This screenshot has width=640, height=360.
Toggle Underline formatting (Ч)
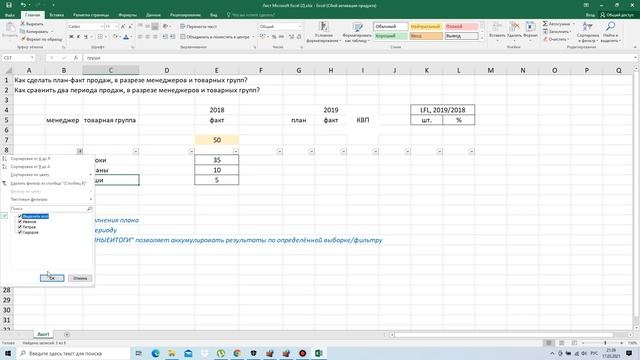pyautogui.click(x=86, y=37)
